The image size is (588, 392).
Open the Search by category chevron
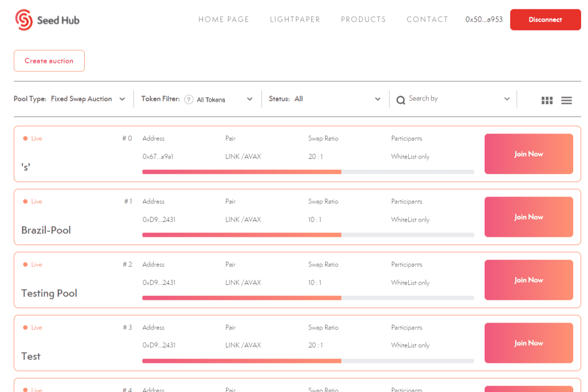click(507, 98)
